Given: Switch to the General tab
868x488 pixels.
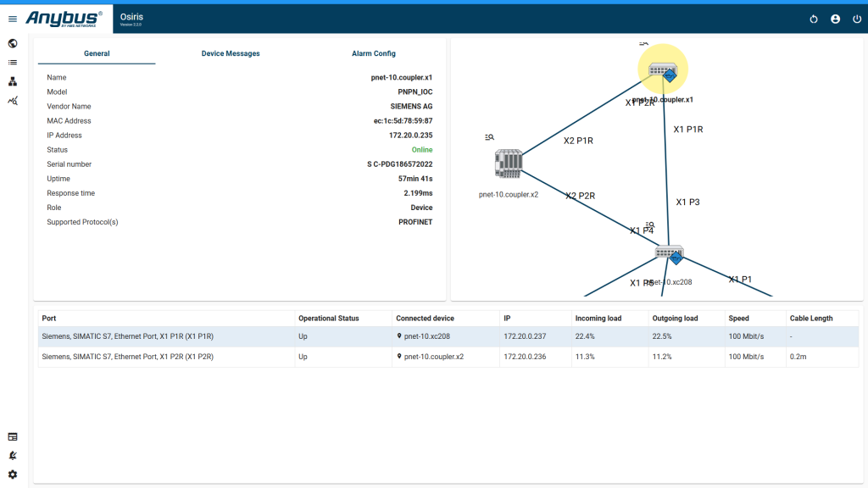Looking at the screenshot, I should pyautogui.click(x=97, y=53).
